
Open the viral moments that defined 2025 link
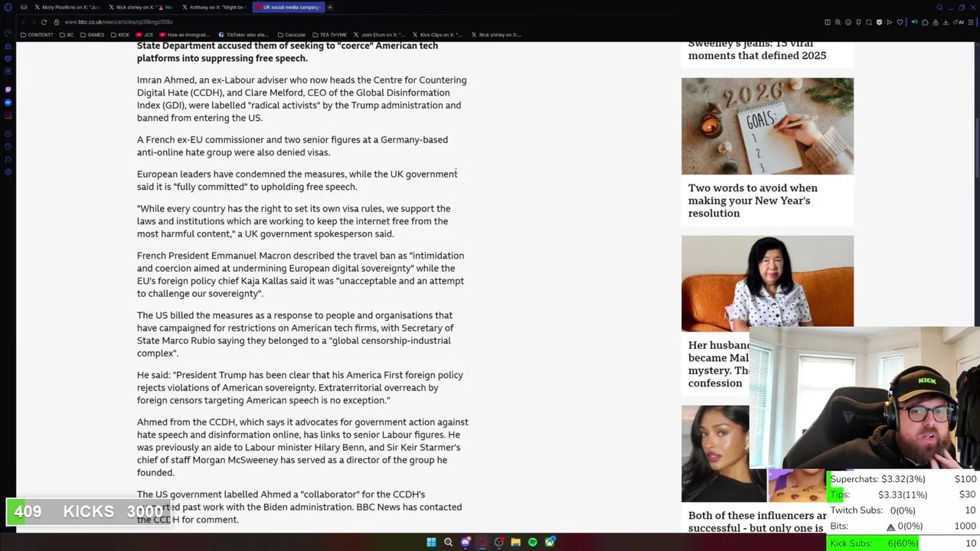pyautogui.click(x=757, y=50)
